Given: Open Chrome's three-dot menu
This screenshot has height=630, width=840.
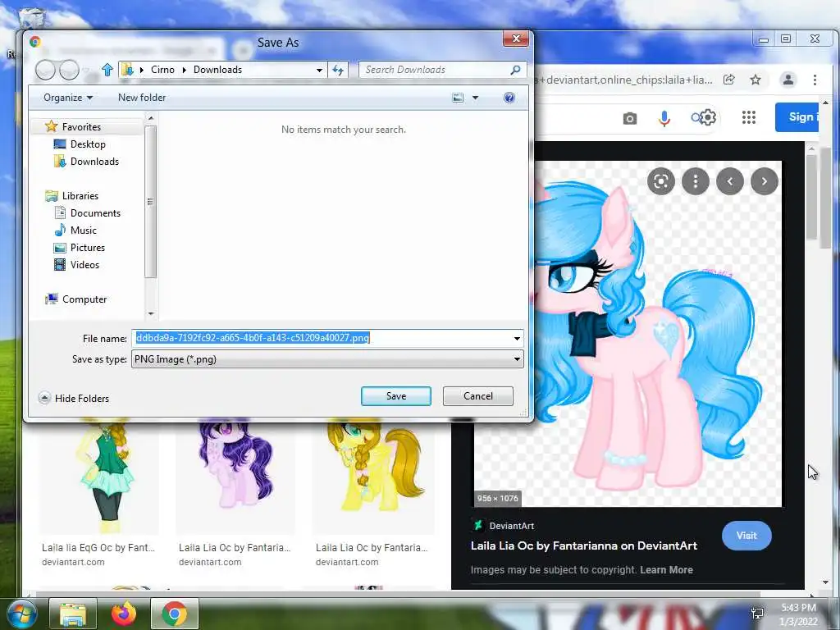Looking at the screenshot, I should [815, 80].
